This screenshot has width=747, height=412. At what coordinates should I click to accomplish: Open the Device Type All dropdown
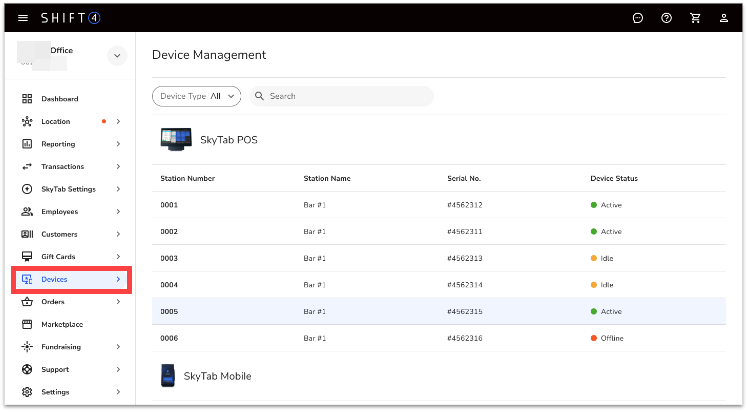[197, 96]
